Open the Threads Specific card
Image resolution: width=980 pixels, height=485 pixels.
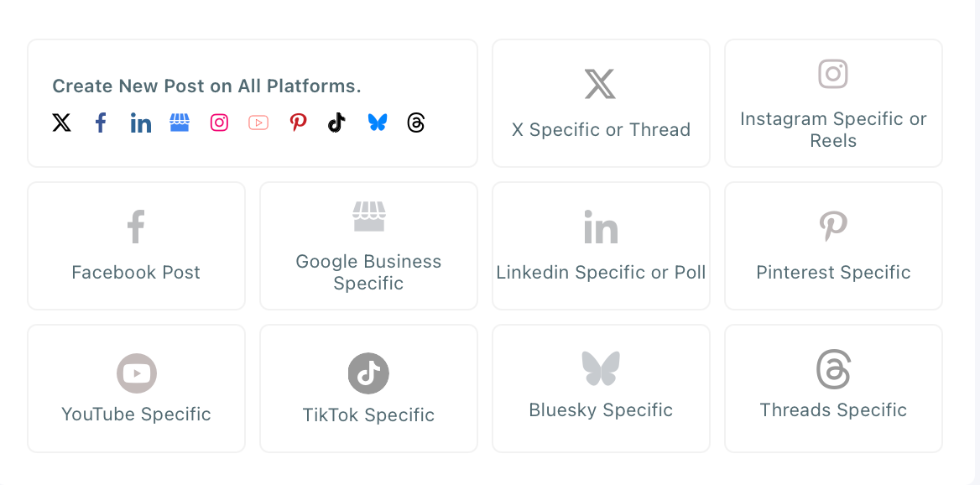pos(833,389)
